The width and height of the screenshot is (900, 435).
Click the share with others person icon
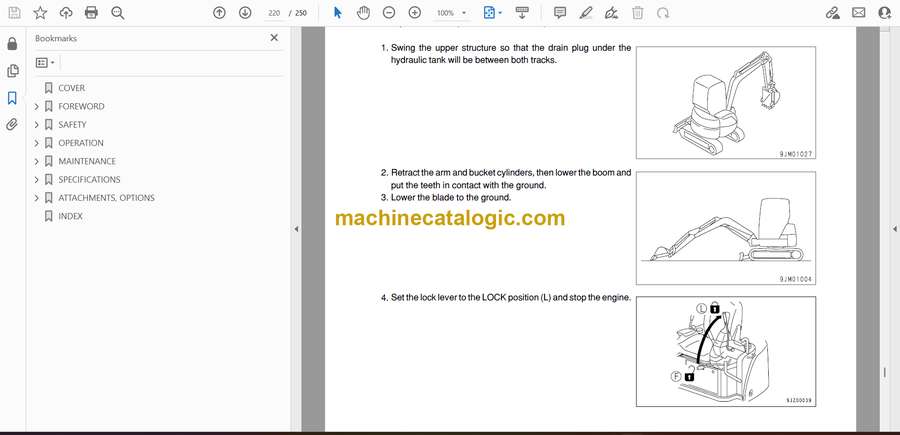point(885,13)
